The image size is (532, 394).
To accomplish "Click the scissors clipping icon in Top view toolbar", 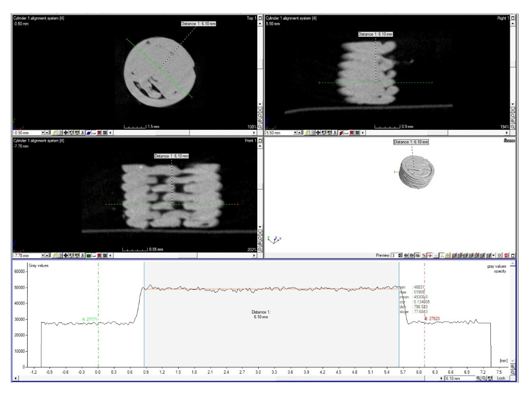I will pyautogui.click(x=82, y=133).
